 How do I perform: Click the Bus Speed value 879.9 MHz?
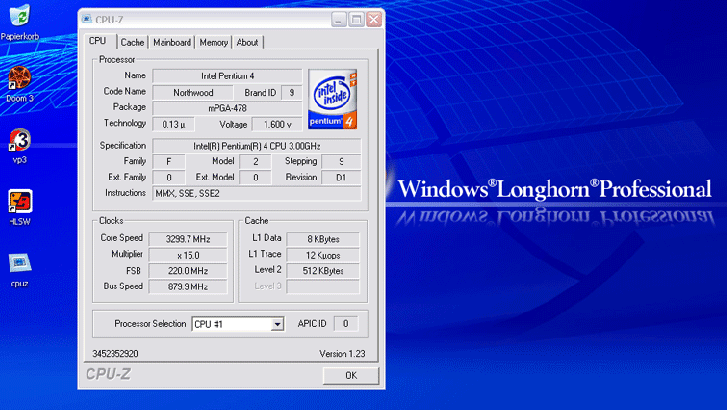(x=188, y=287)
